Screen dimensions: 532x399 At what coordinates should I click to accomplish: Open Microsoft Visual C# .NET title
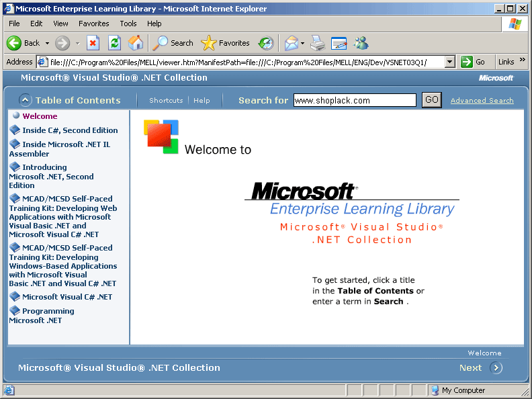click(x=67, y=297)
